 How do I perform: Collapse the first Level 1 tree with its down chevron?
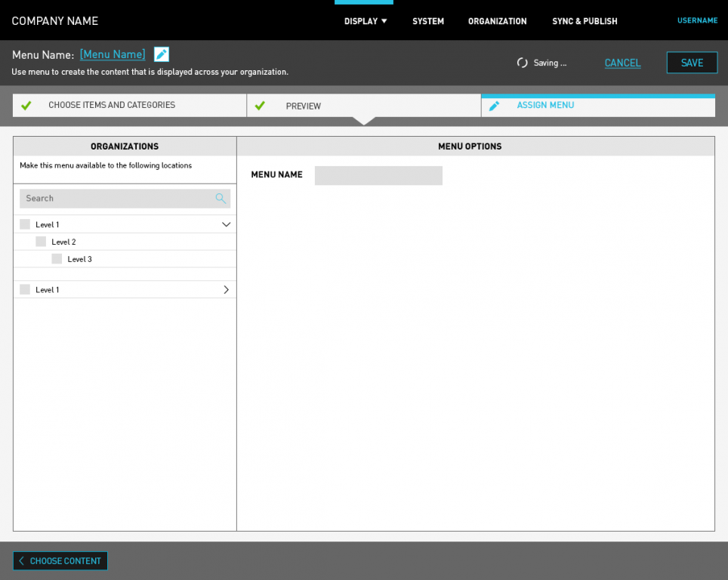[226, 224]
